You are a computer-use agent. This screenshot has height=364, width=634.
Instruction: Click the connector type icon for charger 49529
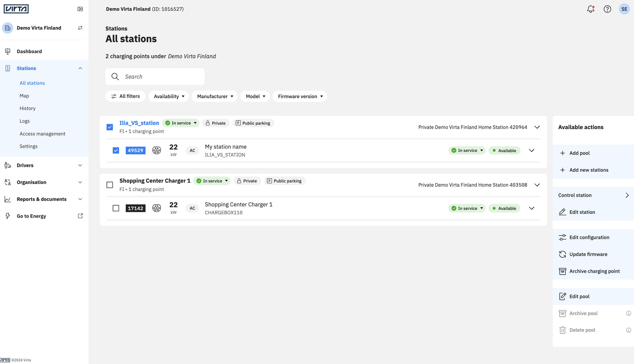[157, 150]
